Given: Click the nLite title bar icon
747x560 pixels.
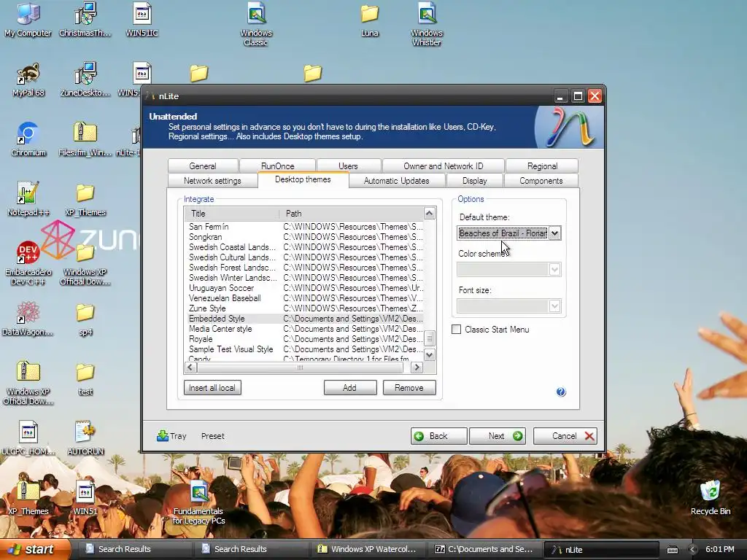Looking at the screenshot, I should point(152,96).
